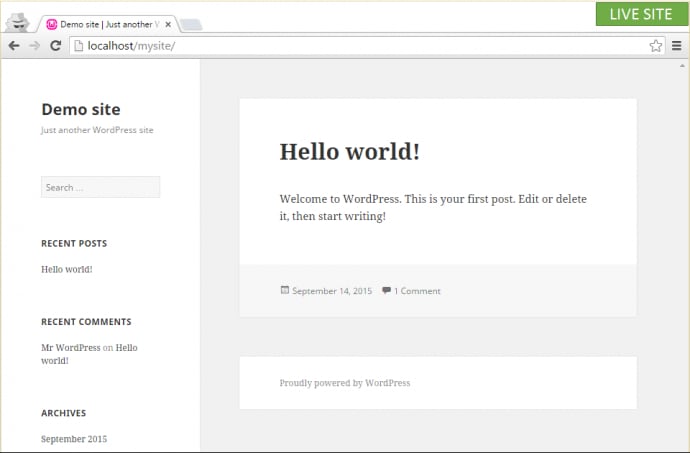The height and width of the screenshot is (453, 690).
Task: Open a new tab with the new-tab button
Action: (x=191, y=25)
